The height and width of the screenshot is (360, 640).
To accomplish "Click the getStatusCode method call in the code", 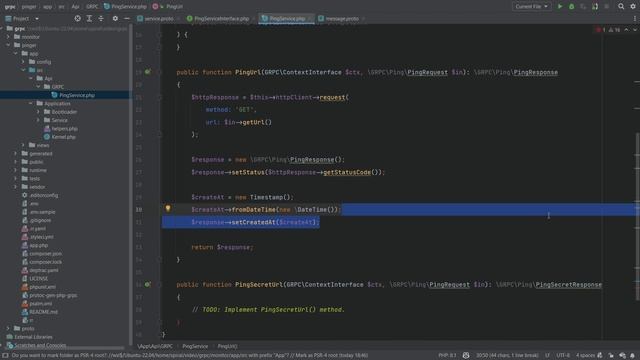I will pos(347,172).
